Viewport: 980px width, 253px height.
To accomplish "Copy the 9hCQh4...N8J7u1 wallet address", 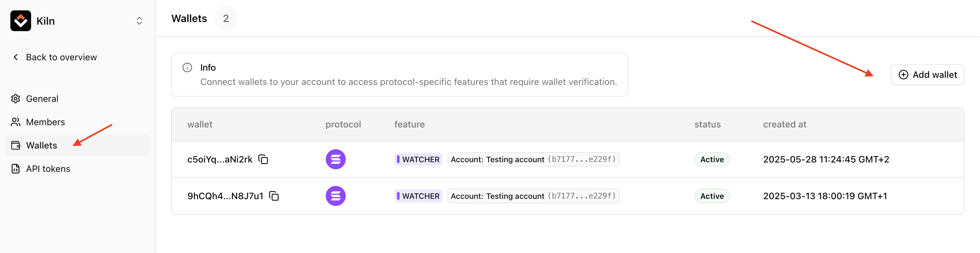I will (274, 196).
